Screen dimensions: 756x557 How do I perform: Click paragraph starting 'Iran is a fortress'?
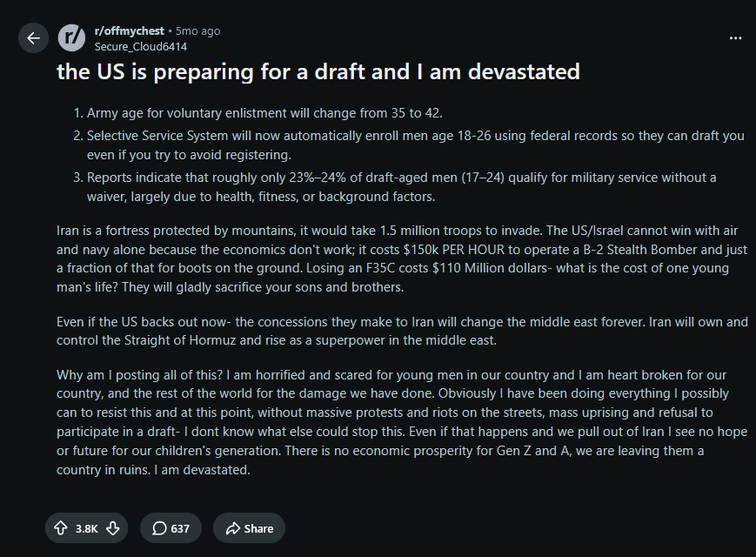click(x=402, y=258)
